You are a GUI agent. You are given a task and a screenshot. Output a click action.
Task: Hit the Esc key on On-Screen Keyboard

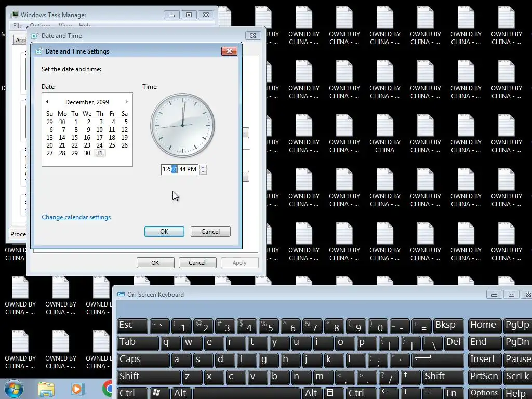point(132,326)
